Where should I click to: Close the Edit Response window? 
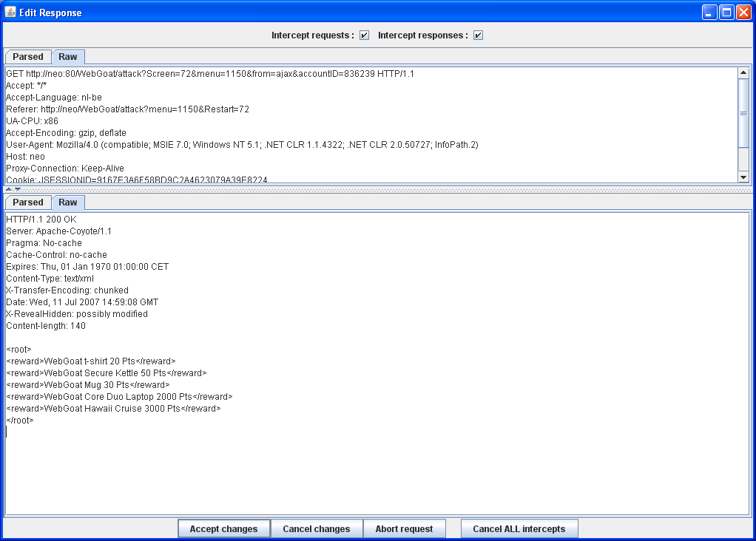pos(743,13)
